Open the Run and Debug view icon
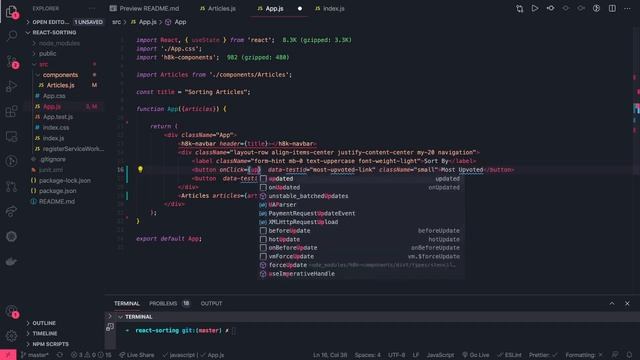640x360 pixels. pos(11,86)
